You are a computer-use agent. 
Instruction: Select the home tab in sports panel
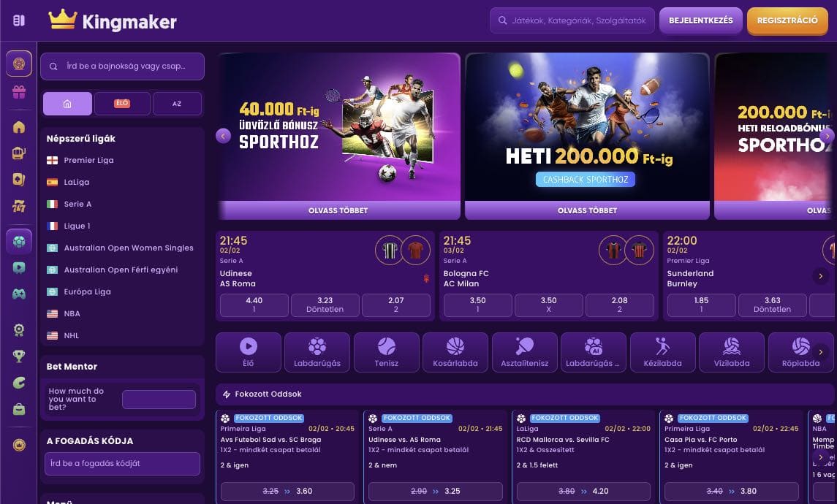point(67,104)
